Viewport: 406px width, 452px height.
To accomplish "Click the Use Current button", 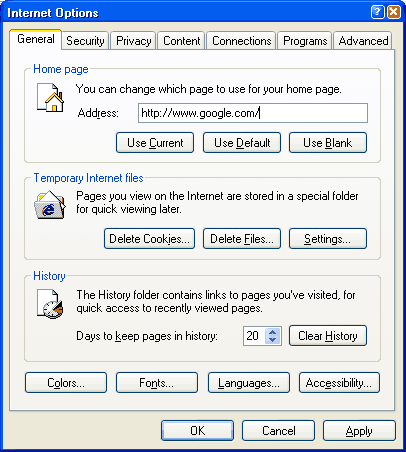I will pyautogui.click(x=155, y=143).
